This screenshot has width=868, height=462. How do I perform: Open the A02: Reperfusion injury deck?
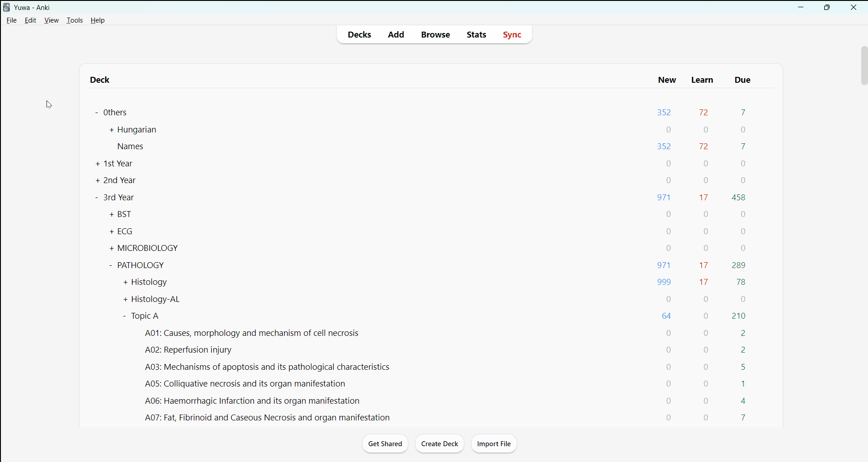[x=188, y=350]
